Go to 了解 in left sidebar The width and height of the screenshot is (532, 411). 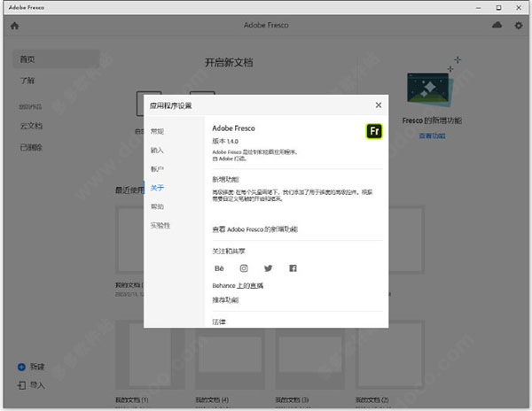[27, 81]
